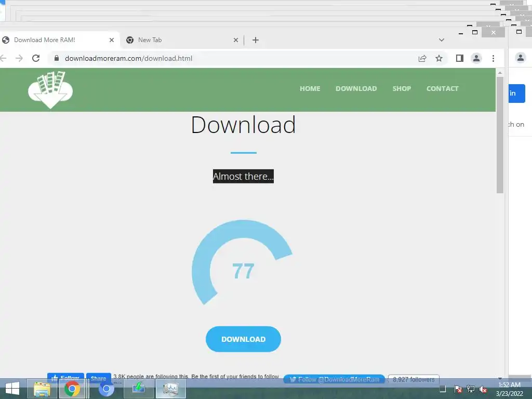
Task: Click the Google Chrome taskbar icon
Action: (72, 389)
